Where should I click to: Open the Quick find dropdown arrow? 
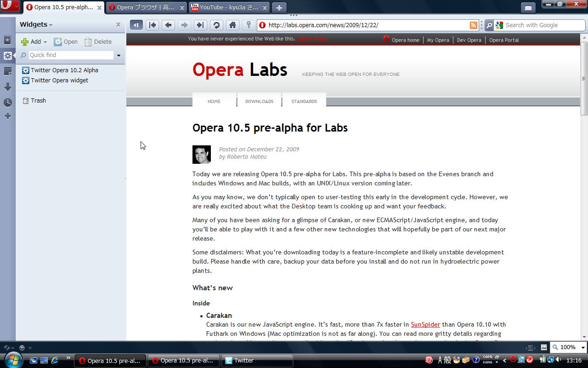coord(119,55)
